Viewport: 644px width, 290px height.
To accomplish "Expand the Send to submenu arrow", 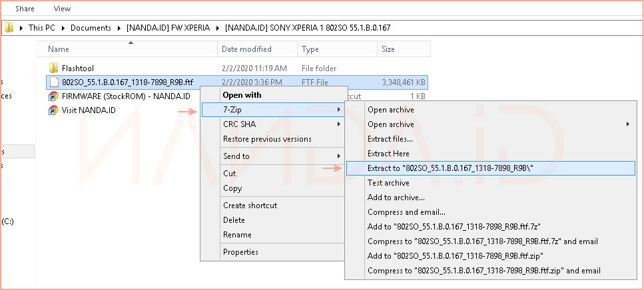I will pyautogui.click(x=339, y=156).
